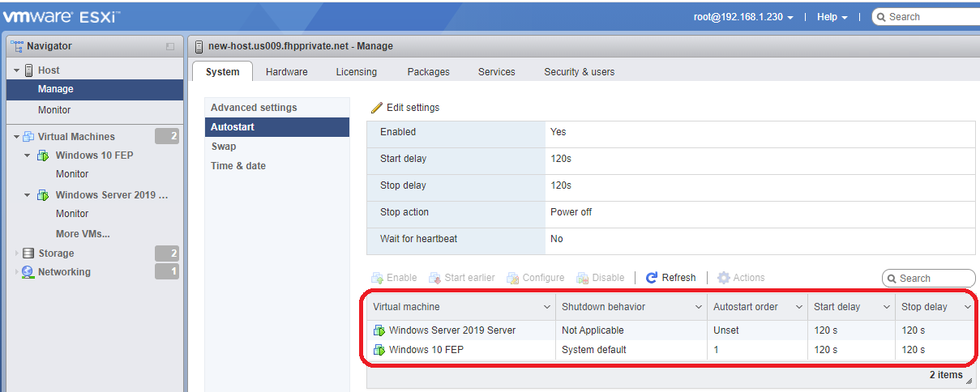Open the Help dropdown menu
This screenshot has height=392, width=980.
832,17
